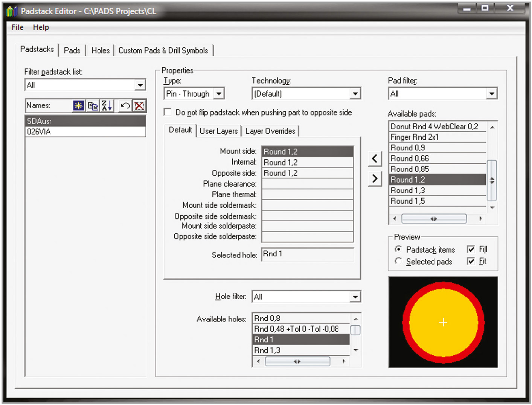The width and height of the screenshot is (532, 405).
Task: Click the Padstack Editor title bar icon
Action: click(12, 11)
